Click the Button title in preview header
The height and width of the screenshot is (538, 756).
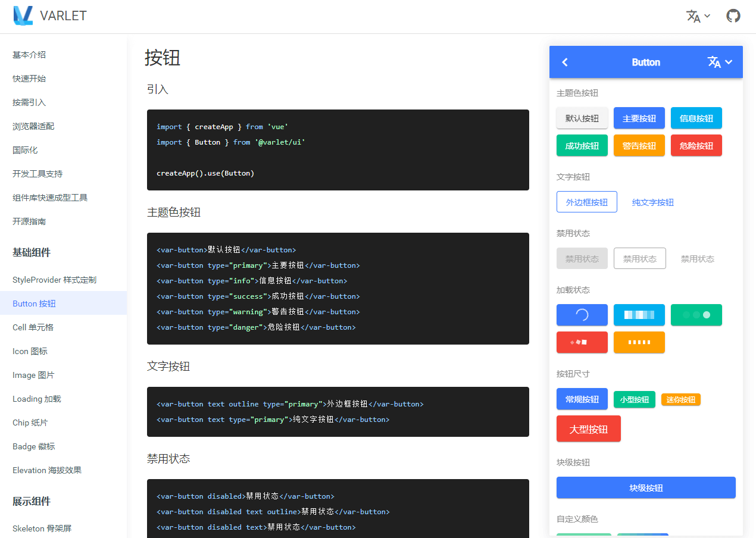point(646,62)
